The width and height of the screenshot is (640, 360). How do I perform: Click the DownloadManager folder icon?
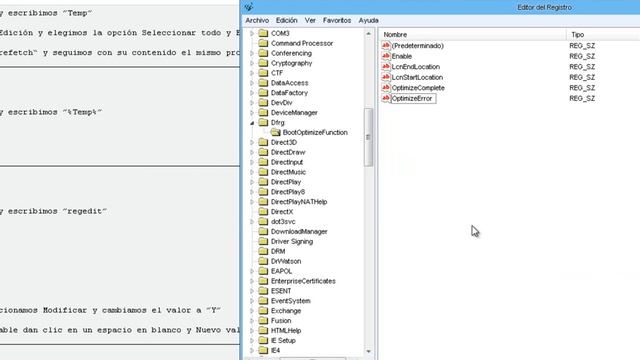click(263, 231)
